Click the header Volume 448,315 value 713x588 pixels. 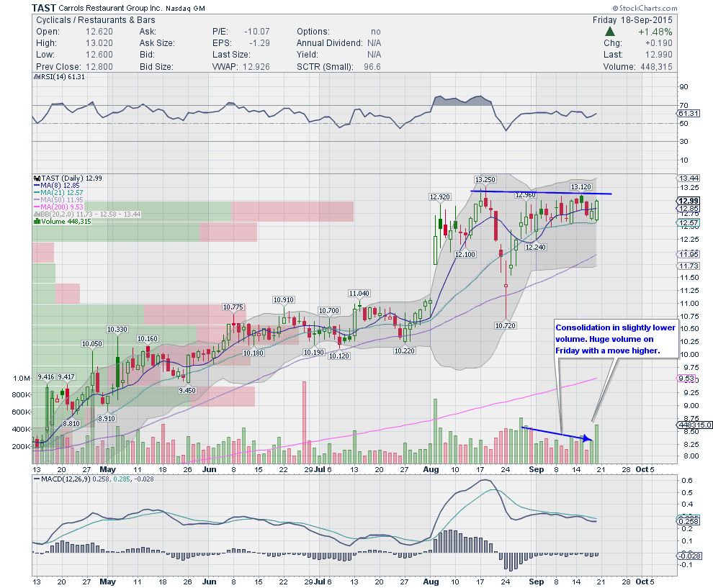[x=655, y=67]
